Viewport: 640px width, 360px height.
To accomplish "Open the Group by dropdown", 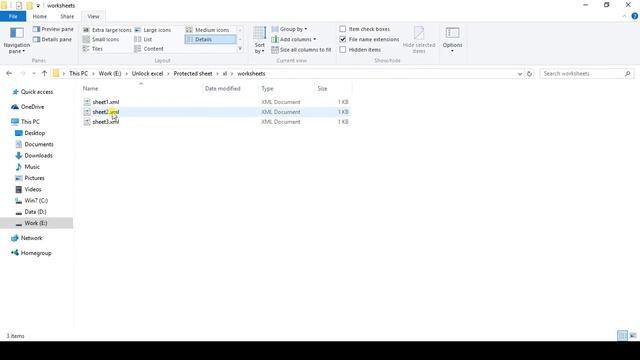I will tap(289, 29).
